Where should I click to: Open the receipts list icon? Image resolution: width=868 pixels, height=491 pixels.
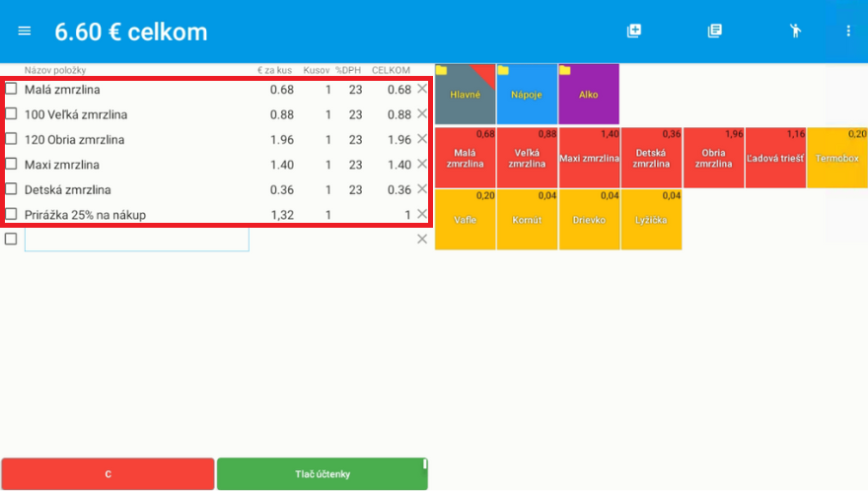click(715, 31)
